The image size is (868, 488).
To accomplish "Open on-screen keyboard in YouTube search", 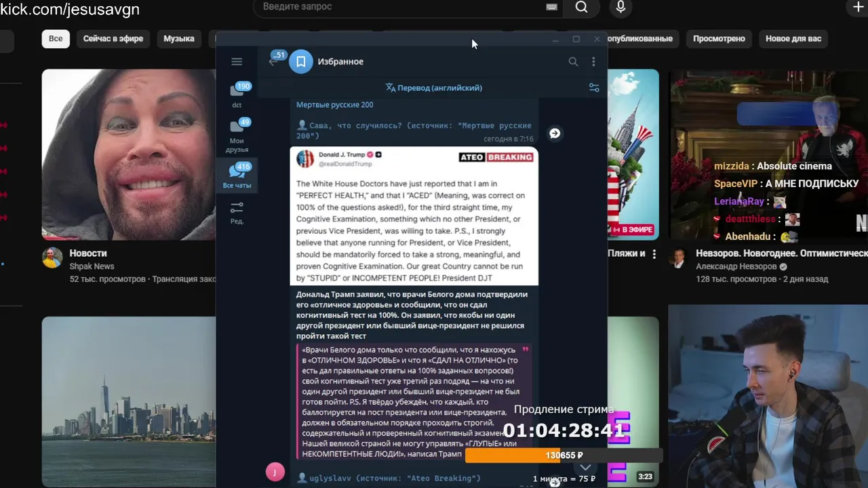I will pos(551,7).
